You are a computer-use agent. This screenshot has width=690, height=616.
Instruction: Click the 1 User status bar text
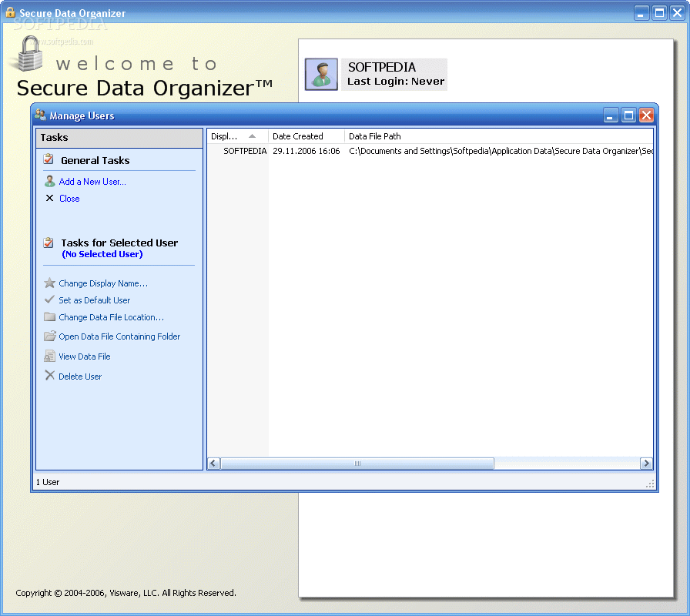(x=48, y=482)
